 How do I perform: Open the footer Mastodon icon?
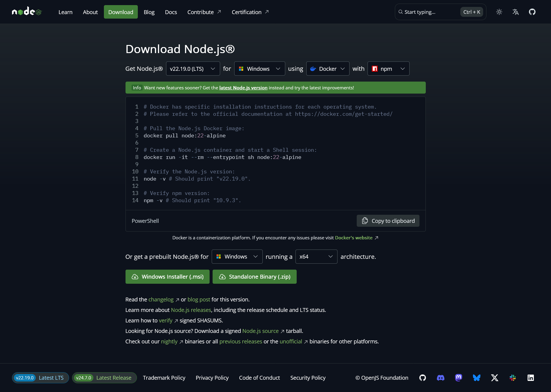[459, 378]
